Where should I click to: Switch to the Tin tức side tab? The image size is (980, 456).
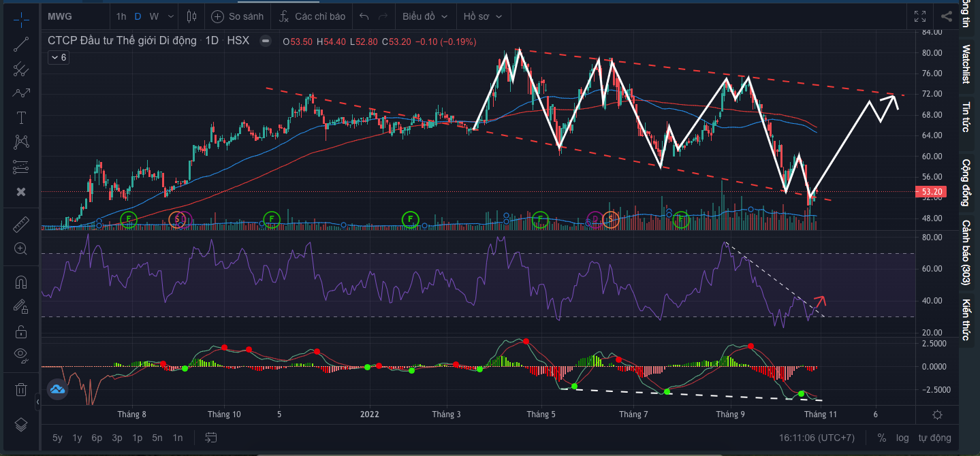point(966,116)
